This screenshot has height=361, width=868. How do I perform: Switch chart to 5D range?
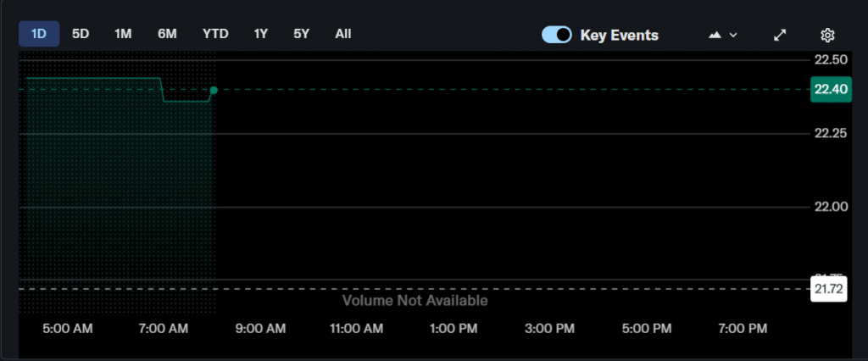[81, 34]
